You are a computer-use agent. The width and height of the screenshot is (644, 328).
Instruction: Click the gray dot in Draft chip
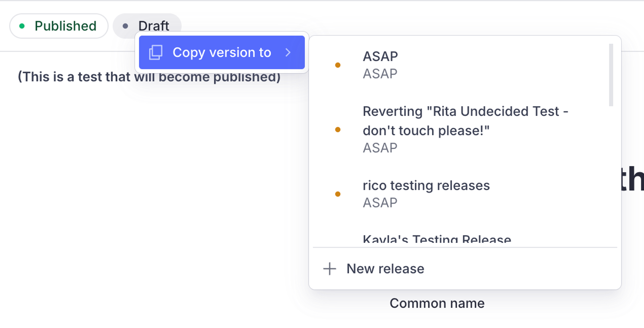pyautogui.click(x=125, y=26)
